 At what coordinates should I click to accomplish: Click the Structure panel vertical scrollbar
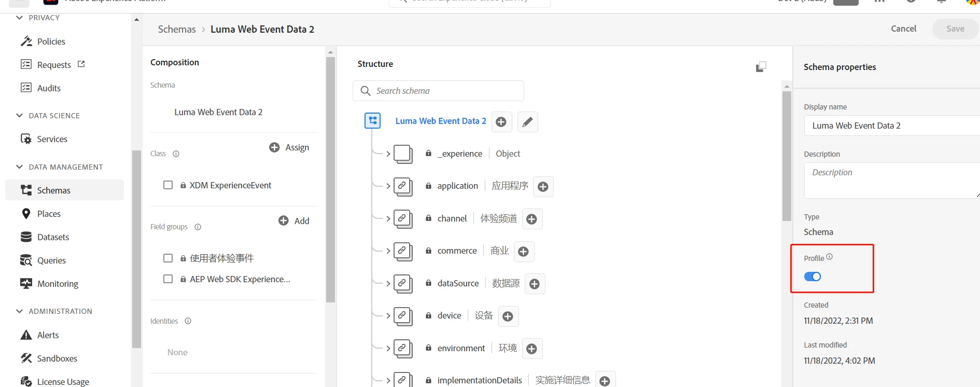[x=787, y=156]
